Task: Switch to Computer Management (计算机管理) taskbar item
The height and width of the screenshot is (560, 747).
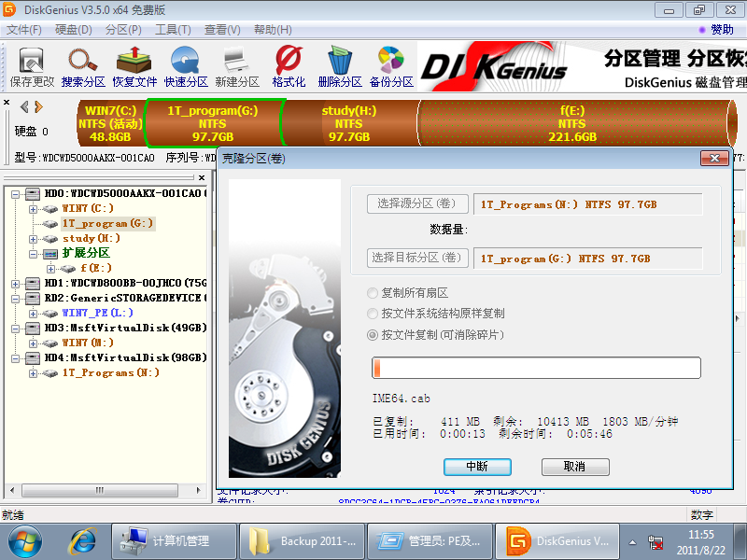Action: [x=174, y=541]
